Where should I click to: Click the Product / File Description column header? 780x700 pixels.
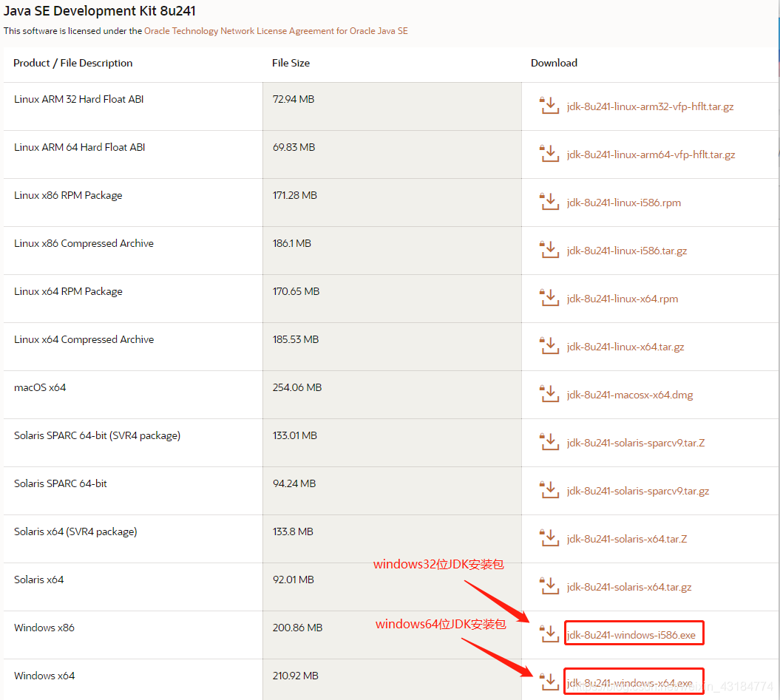pos(72,63)
